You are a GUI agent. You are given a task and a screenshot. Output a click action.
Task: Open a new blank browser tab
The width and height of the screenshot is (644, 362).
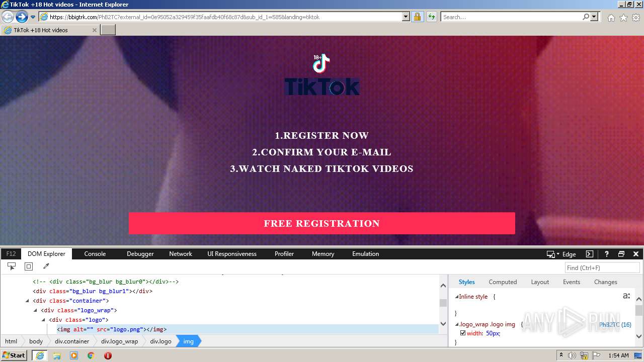point(108,30)
